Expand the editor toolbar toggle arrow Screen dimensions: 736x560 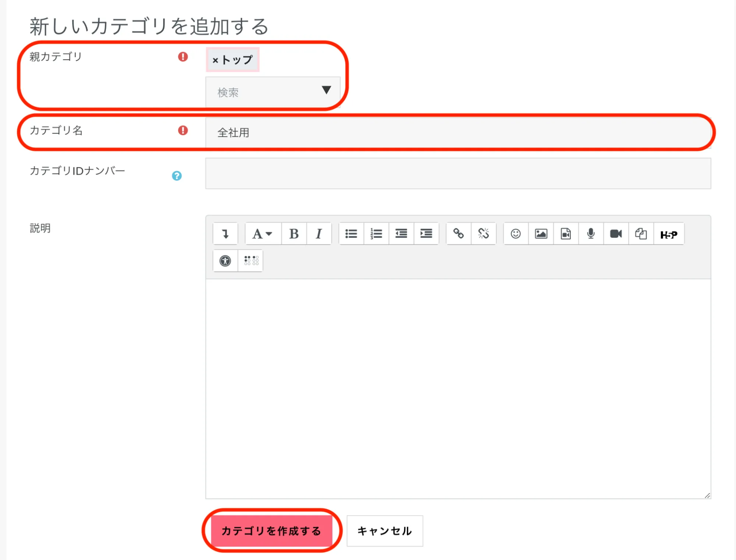pos(225,234)
